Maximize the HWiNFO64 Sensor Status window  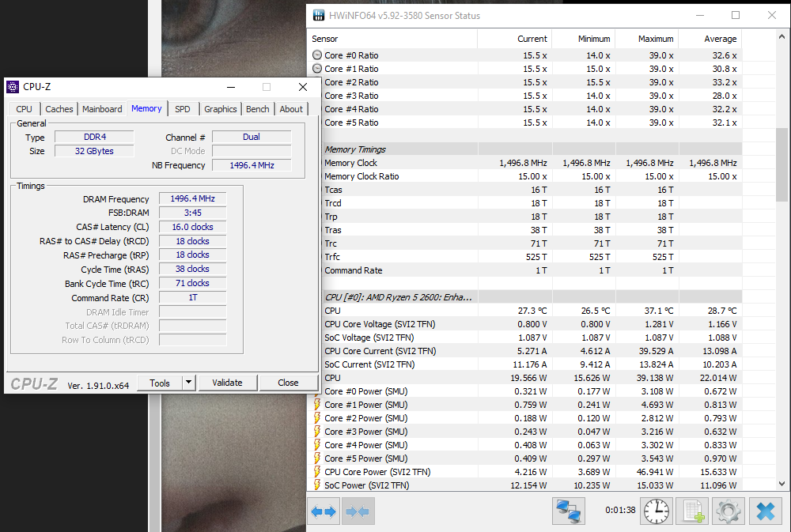pos(736,15)
